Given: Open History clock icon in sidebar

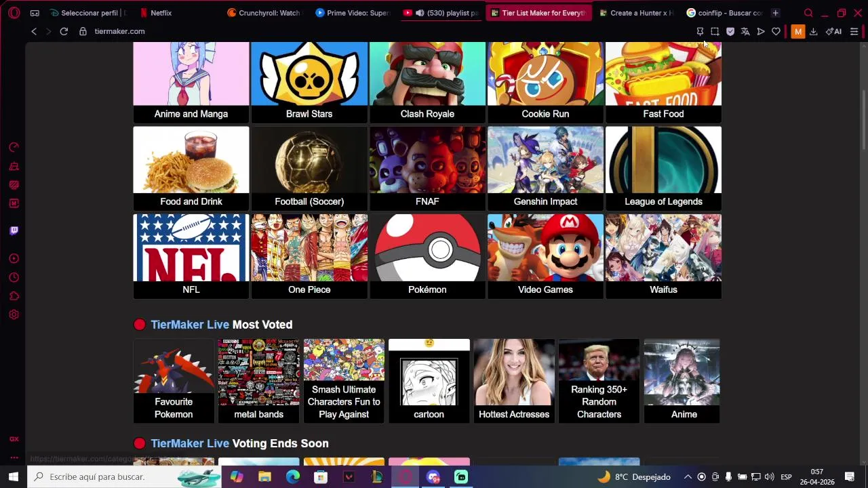Looking at the screenshot, I should [14, 277].
